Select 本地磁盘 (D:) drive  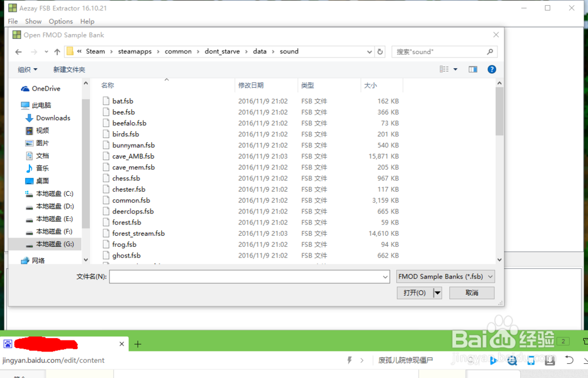point(49,206)
